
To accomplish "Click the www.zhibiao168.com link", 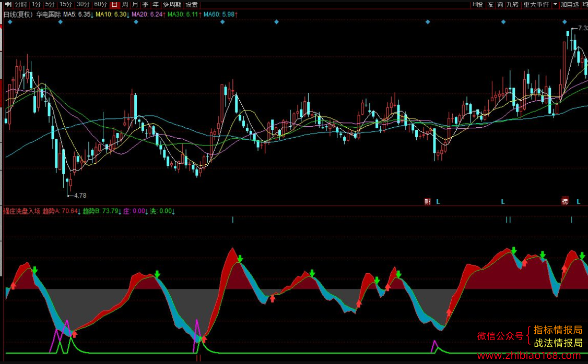I will click(529, 355).
